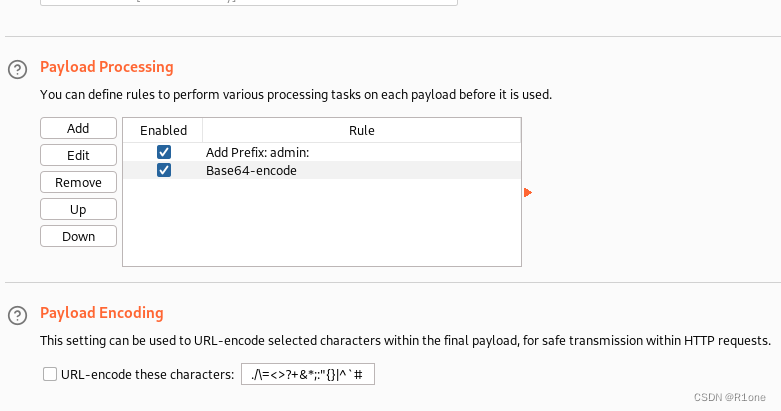Open Payload Processing help icon
This screenshot has height=411, width=781.
coord(17,69)
